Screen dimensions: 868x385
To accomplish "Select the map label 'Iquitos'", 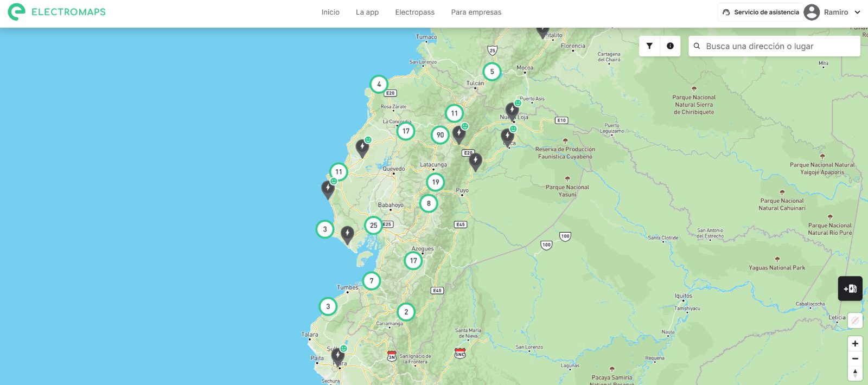I will [x=684, y=296].
